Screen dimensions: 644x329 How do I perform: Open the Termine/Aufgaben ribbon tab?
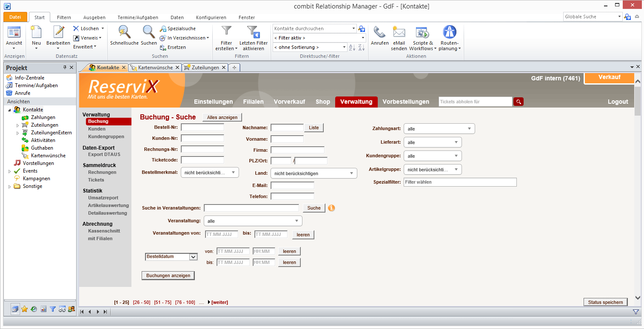click(x=138, y=17)
